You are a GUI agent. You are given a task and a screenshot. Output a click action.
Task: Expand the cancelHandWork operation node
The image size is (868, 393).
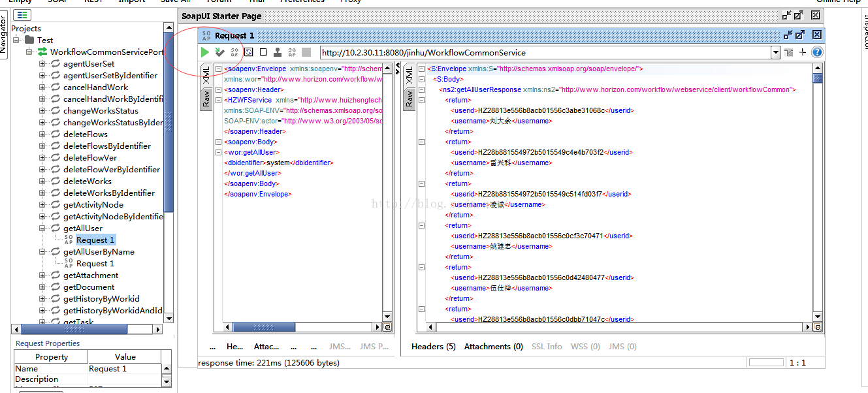tap(42, 87)
